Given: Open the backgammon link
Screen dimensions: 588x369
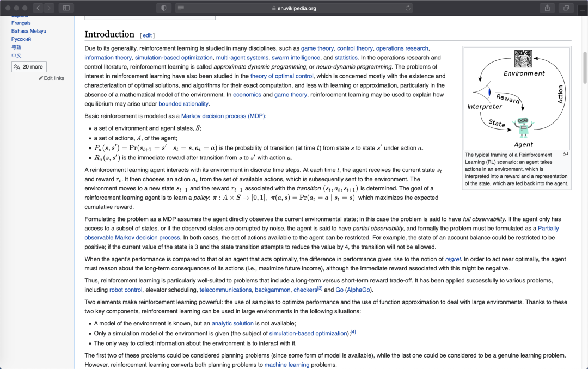Looking at the screenshot, I should 273,290.
